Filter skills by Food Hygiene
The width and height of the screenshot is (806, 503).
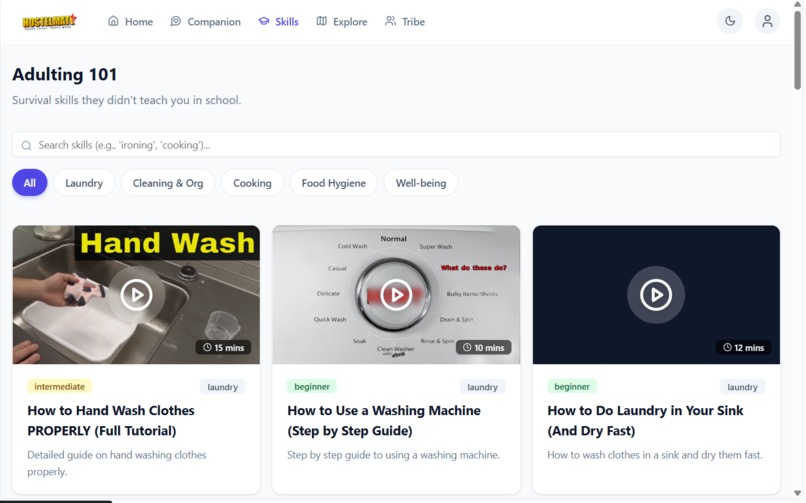coord(334,183)
